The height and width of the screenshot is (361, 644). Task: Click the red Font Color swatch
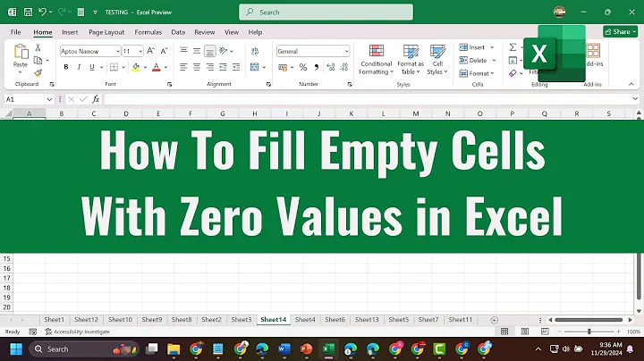point(156,67)
